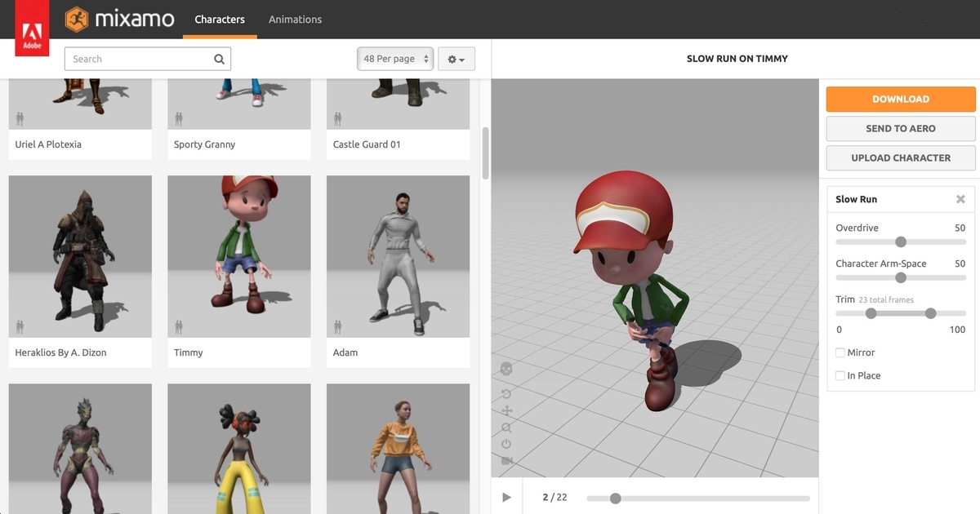Screen dimensions: 980x514
Task: Open the Mixamo home logo
Action: pyautogui.click(x=119, y=19)
